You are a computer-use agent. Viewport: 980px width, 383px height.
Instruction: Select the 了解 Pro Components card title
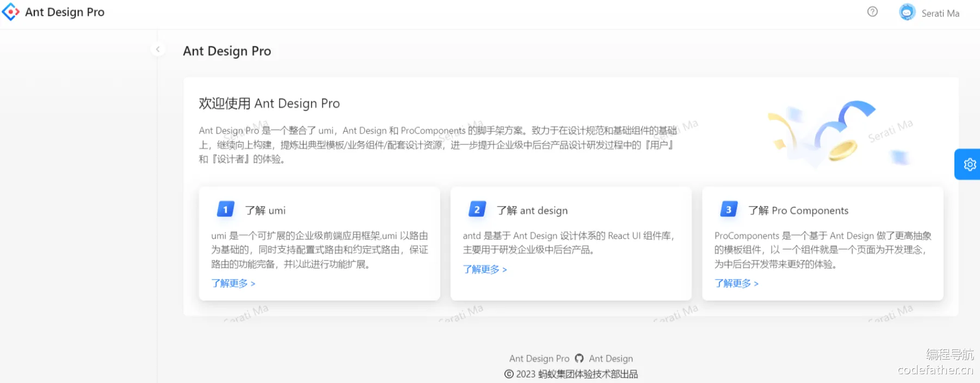(x=798, y=210)
